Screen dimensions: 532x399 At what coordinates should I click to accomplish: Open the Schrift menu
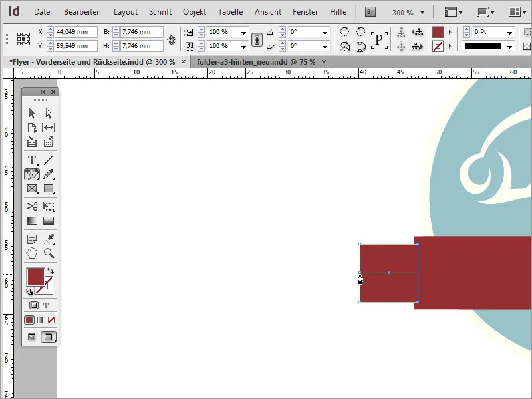(160, 12)
